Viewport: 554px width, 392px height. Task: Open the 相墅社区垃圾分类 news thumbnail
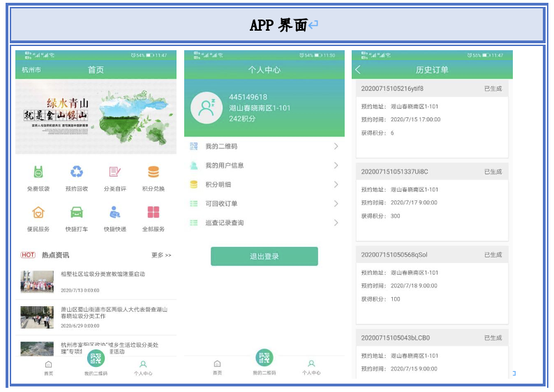(x=37, y=282)
